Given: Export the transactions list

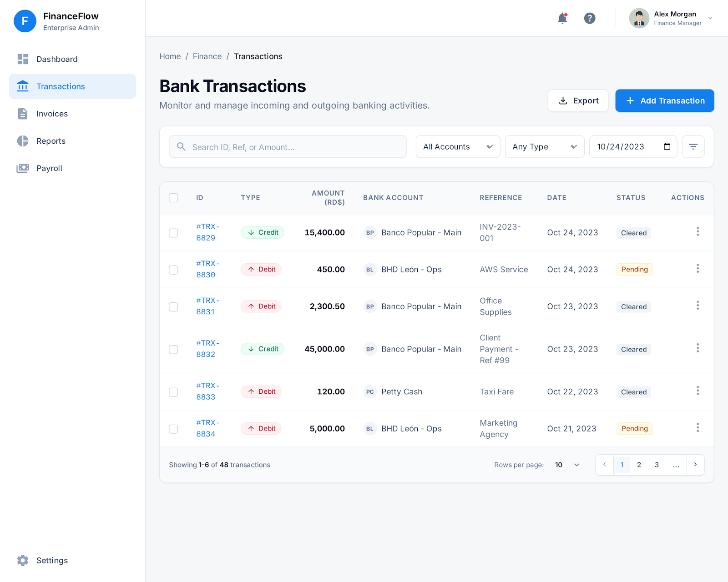Looking at the screenshot, I should 578,100.
